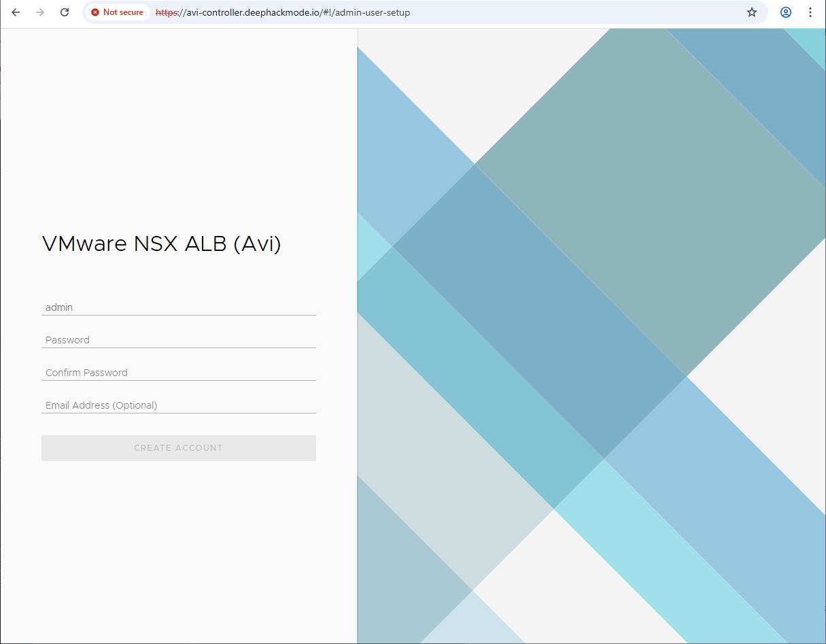
Task: Open the browser three-dot menu
Action: point(810,12)
